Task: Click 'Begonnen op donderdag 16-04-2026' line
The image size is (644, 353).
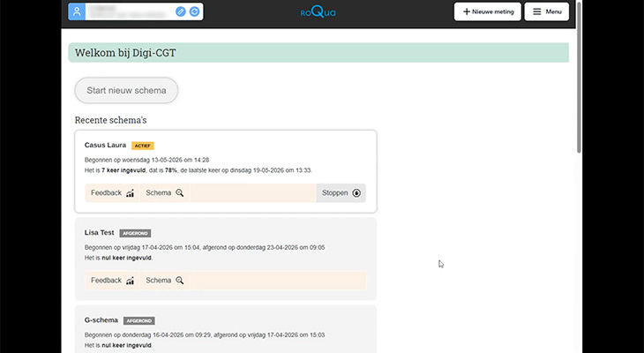Action: pos(205,335)
